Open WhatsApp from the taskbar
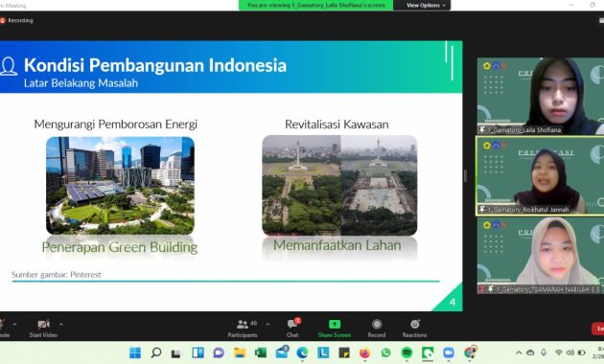This screenshot has height=364, width=604. click(x=385, y=353)
